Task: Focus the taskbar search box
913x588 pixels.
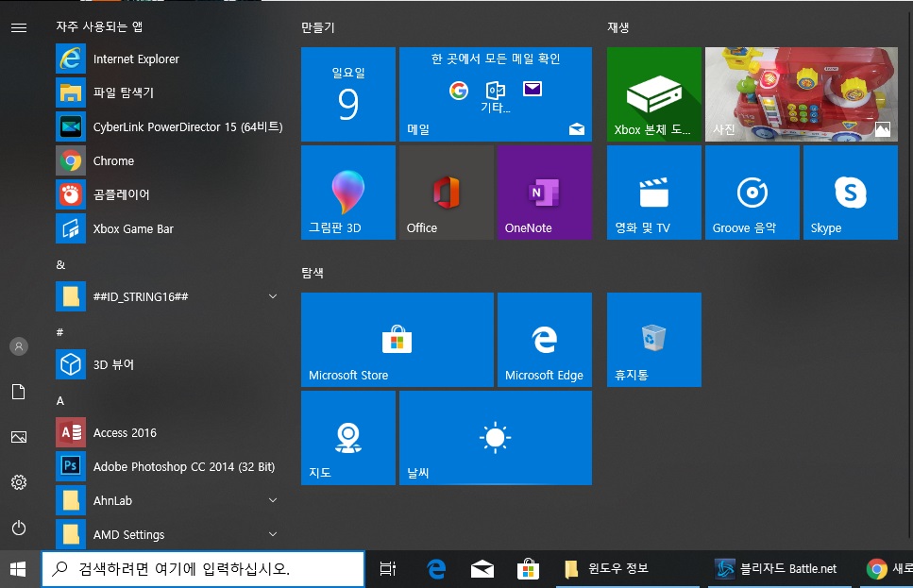Action: [x=203, y=569]
